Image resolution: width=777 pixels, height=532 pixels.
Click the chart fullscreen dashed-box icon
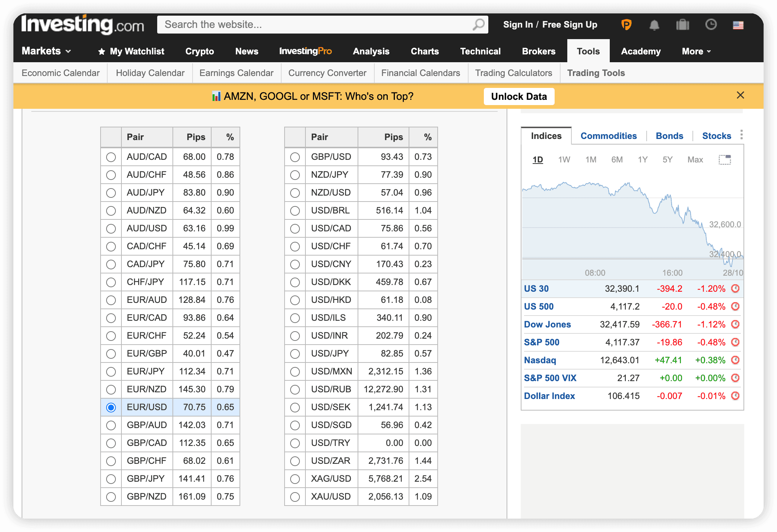pos(724,160)
